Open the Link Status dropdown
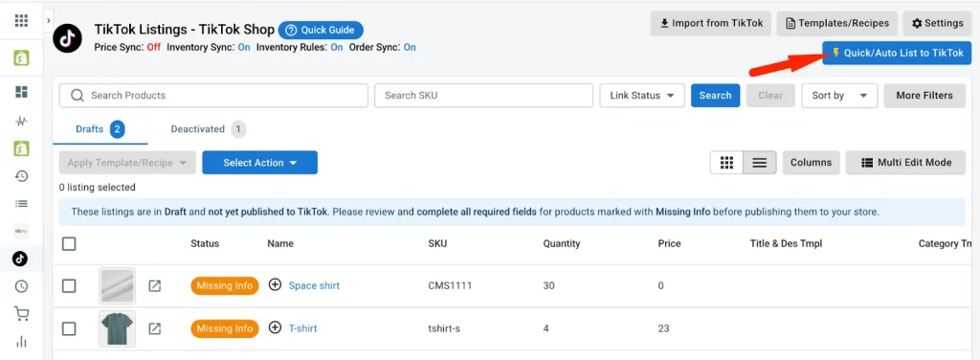Screen dimensions: 980x360 (642, 96)
